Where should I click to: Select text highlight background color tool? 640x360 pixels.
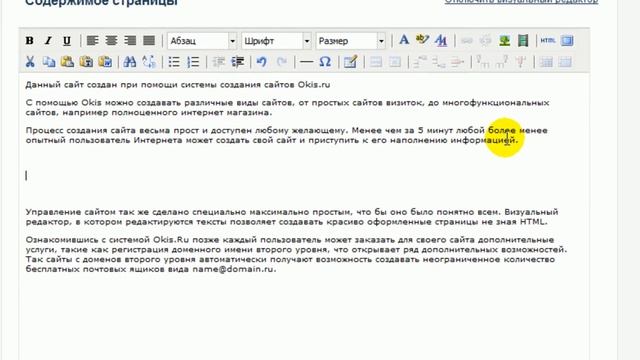(x=422, y=40)
